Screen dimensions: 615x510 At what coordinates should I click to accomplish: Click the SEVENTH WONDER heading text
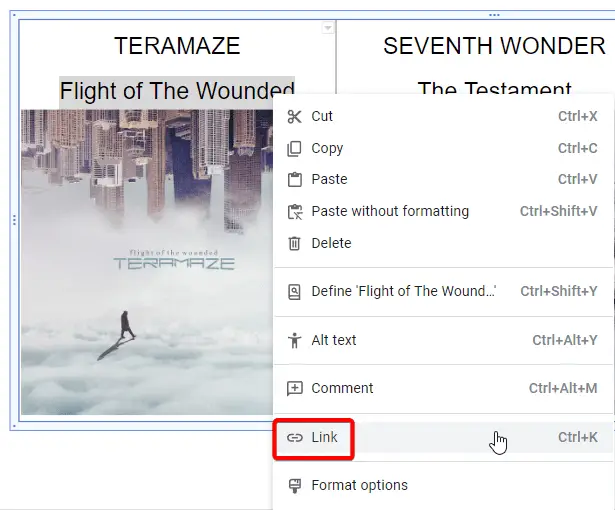494,46
